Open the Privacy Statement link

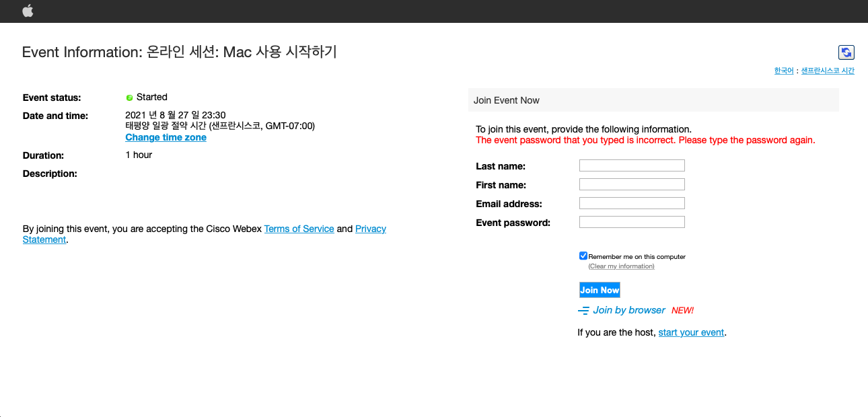point(370,229)
